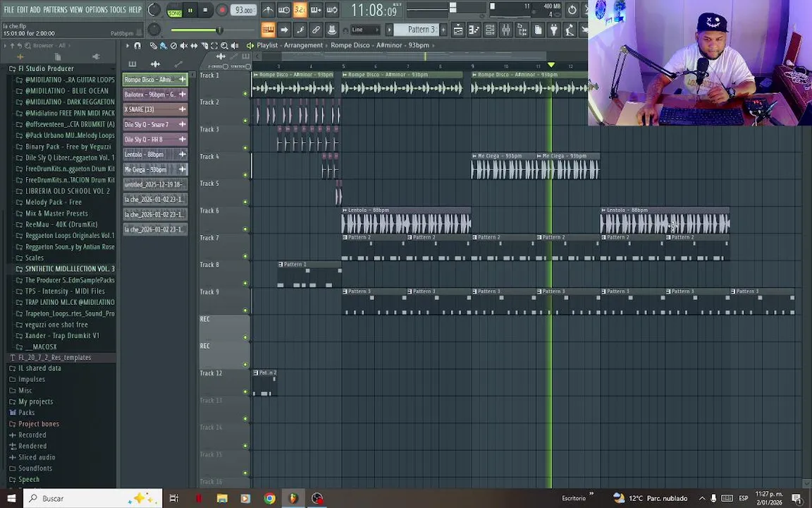Expand the IL shared data folder
The image size is (812, 508).
(x=39, y=368)
